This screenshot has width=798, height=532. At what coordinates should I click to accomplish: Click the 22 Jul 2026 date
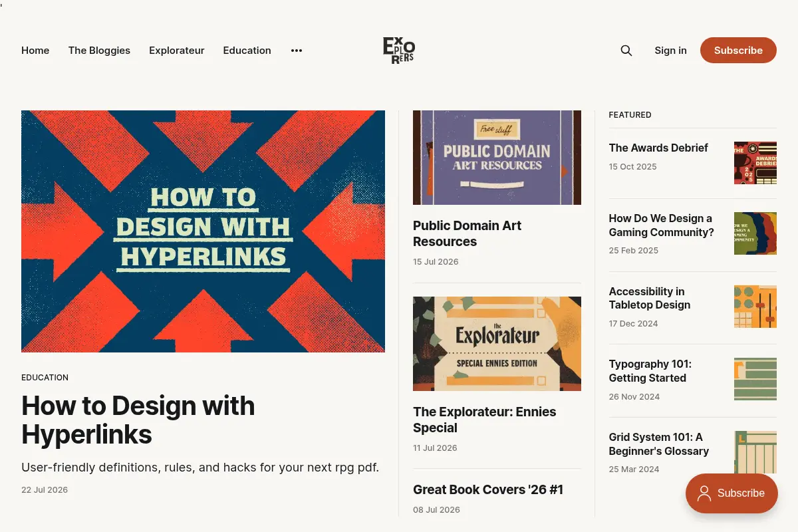tap(45, 490)
